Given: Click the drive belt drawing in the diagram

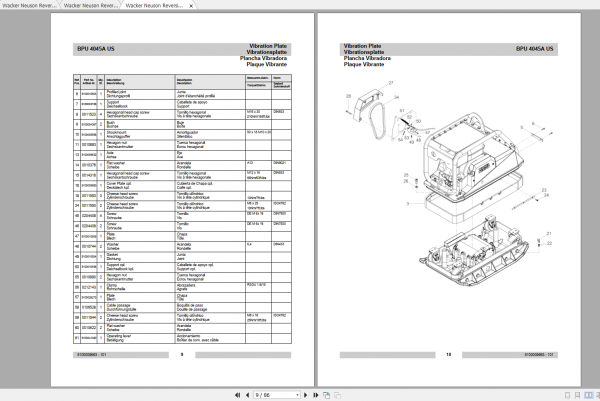Looking at the screenshot, I should [x=377, y=121].
